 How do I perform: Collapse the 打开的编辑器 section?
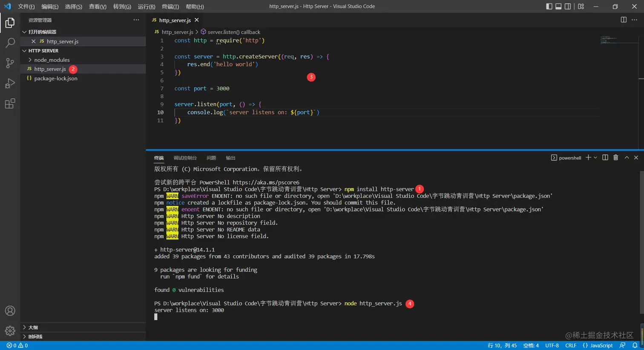(x=83, y=32)
